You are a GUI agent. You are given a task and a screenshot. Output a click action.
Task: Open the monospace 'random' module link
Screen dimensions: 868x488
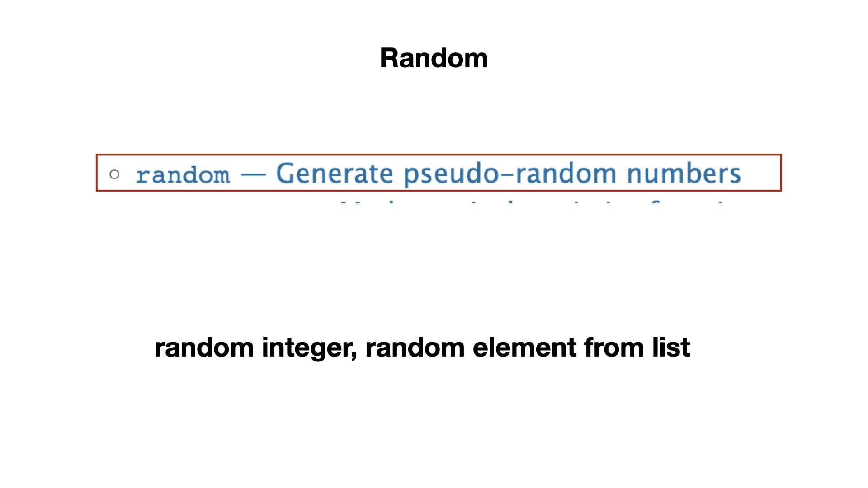(x=183, y=175)
